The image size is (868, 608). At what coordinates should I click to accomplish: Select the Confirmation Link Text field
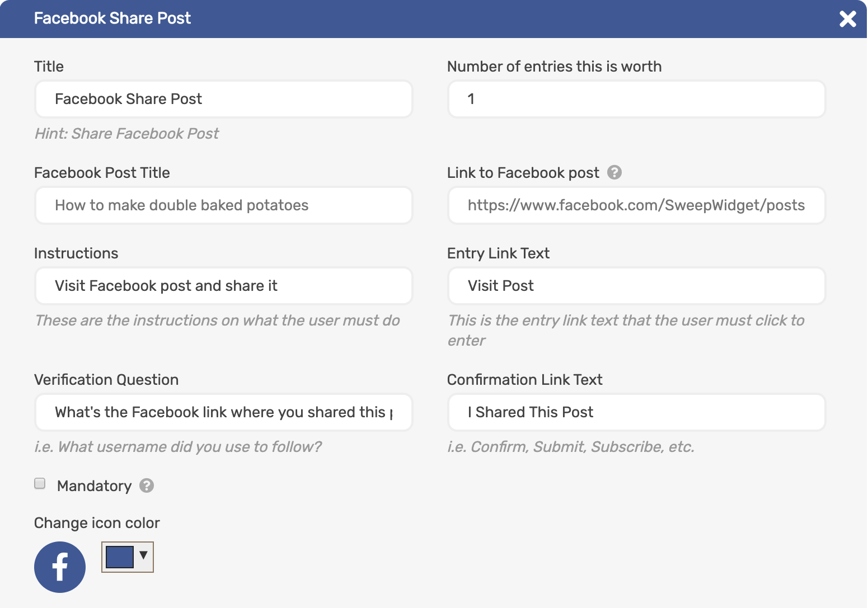(x=636, y=412)
